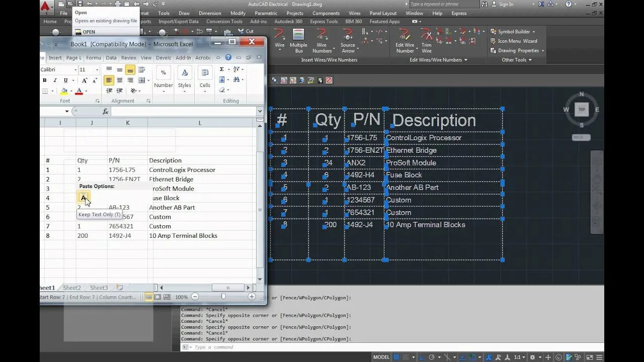Click the AutoCAD ViewCube TOP face
The width and height of the screenshot is (644, 362).
click(582, 109)
